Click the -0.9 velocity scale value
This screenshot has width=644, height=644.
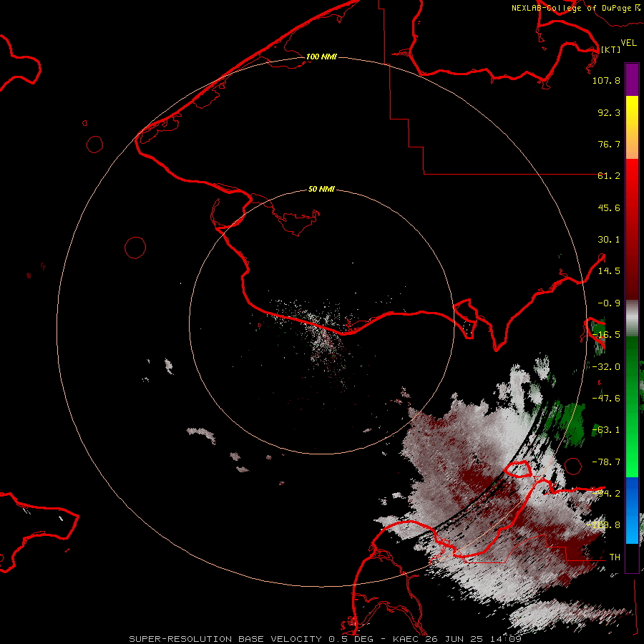point(609,303)
